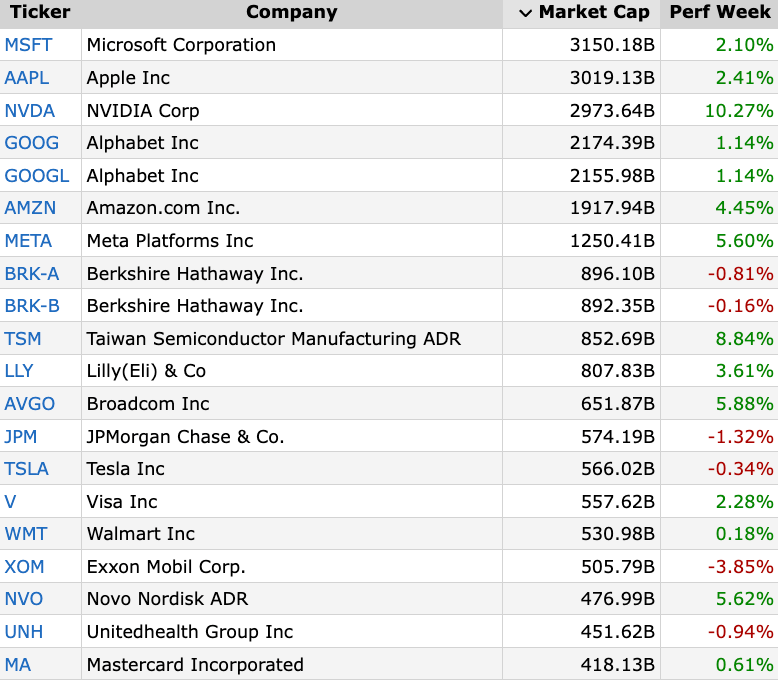The width and height of the screenshot is (778, 680).
Task: Click the MA ticker link
Action: [x=18, y=665]
